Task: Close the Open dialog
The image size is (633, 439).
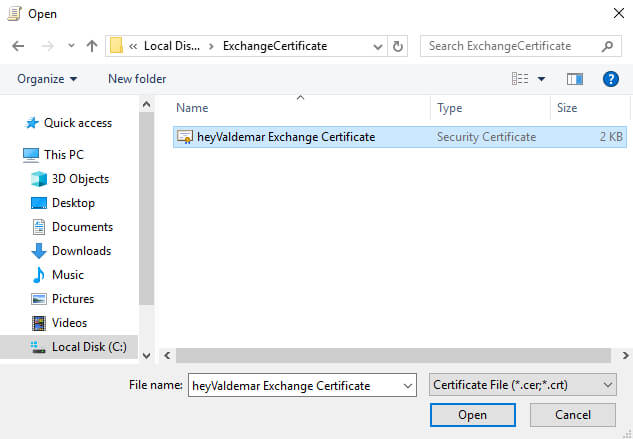Action: click(619, 13)
